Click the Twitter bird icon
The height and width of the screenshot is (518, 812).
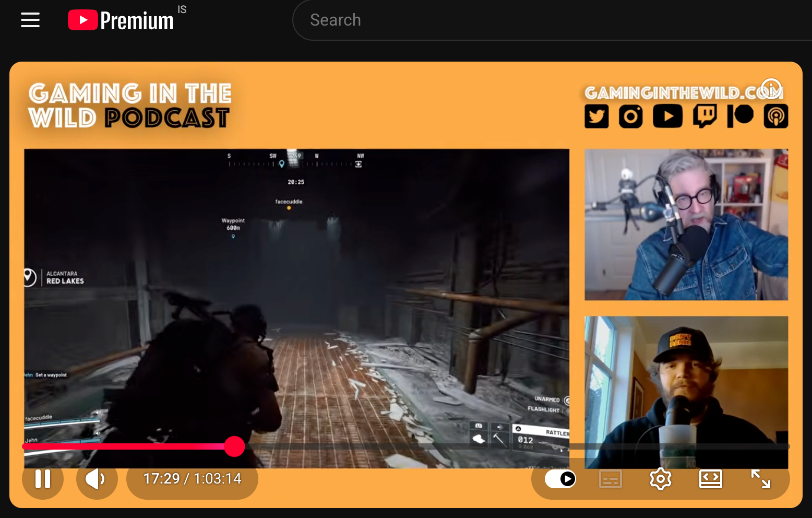point(596,116)
